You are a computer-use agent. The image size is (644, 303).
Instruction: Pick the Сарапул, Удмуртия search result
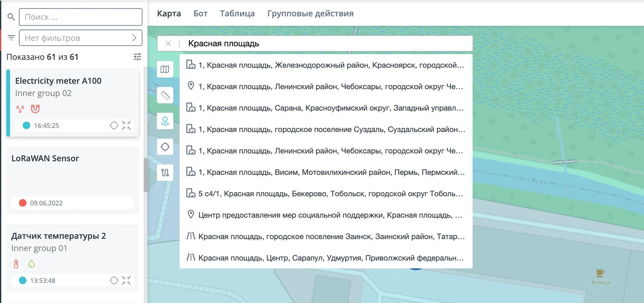[326, 258]
